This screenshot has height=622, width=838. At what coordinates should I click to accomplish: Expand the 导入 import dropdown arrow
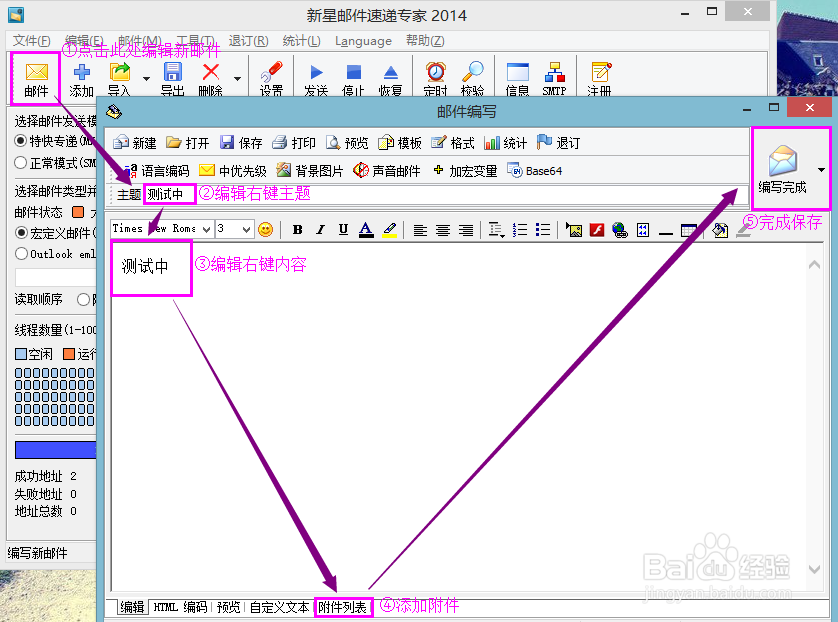tap(146, 79)
